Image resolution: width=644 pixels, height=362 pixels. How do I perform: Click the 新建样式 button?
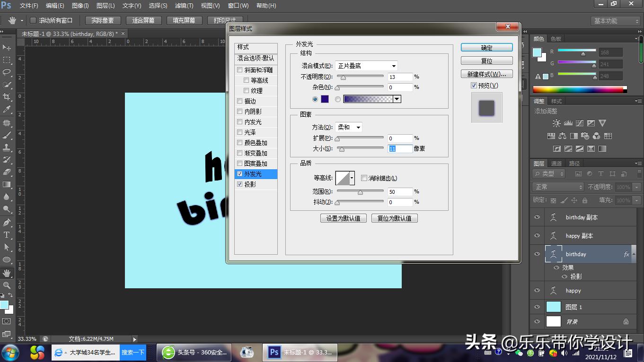click(486, 74)
